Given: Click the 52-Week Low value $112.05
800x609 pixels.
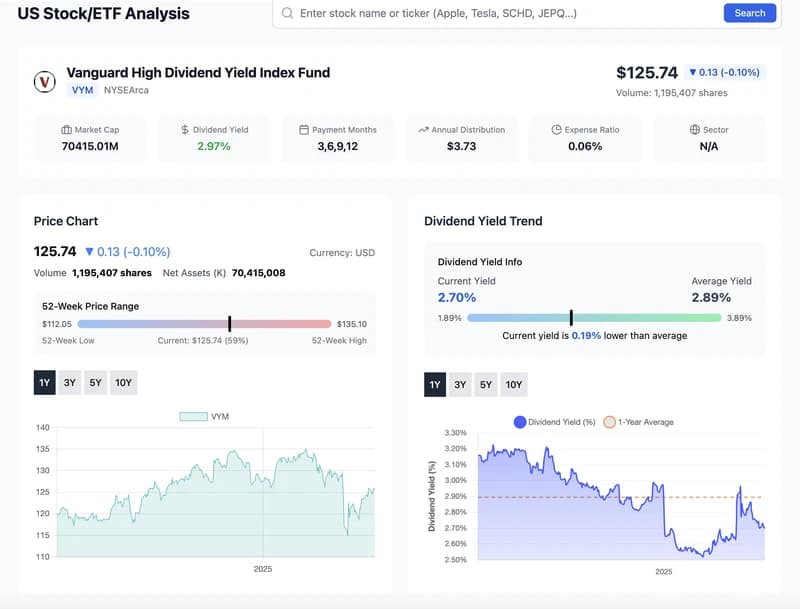Looking at the screenshot, I should [57, 324].
